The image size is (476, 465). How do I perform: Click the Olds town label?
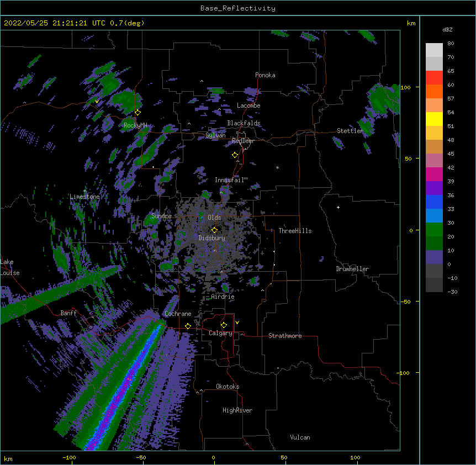[214, 218]
